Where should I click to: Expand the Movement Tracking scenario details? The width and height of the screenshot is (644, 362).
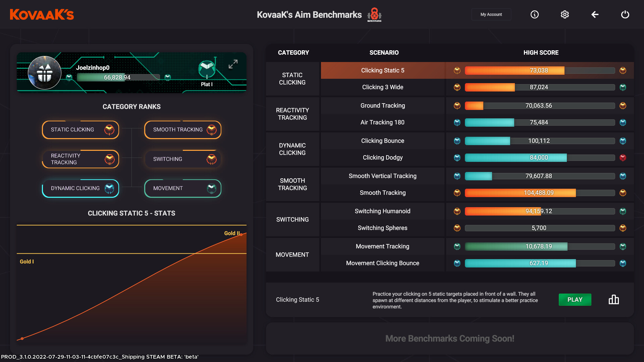click(382, 246)
